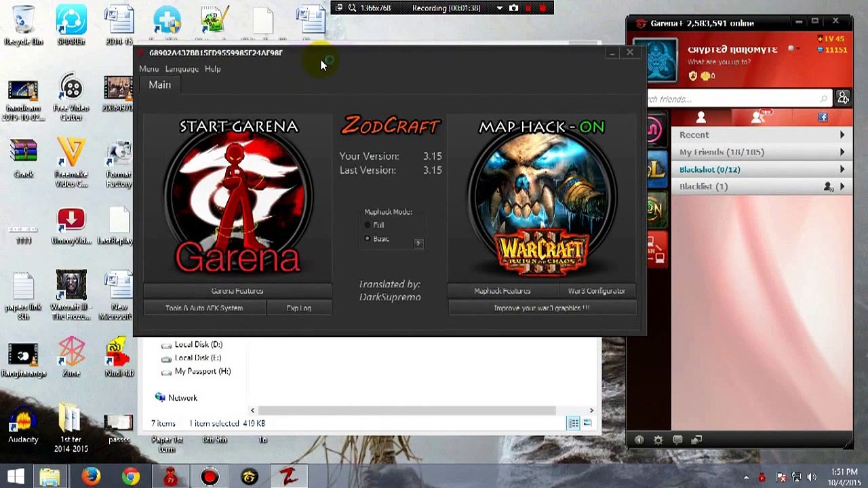Open Tools & Auto AFK System
868x488 pixels.
204,308
